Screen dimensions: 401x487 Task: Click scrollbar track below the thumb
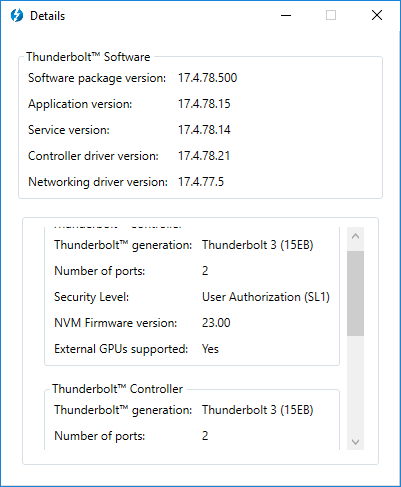(x=355, y=385)
